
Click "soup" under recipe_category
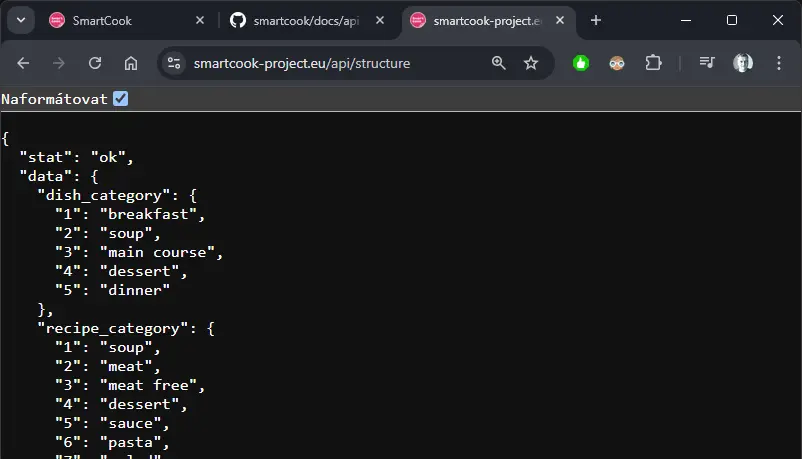[126, 347]
